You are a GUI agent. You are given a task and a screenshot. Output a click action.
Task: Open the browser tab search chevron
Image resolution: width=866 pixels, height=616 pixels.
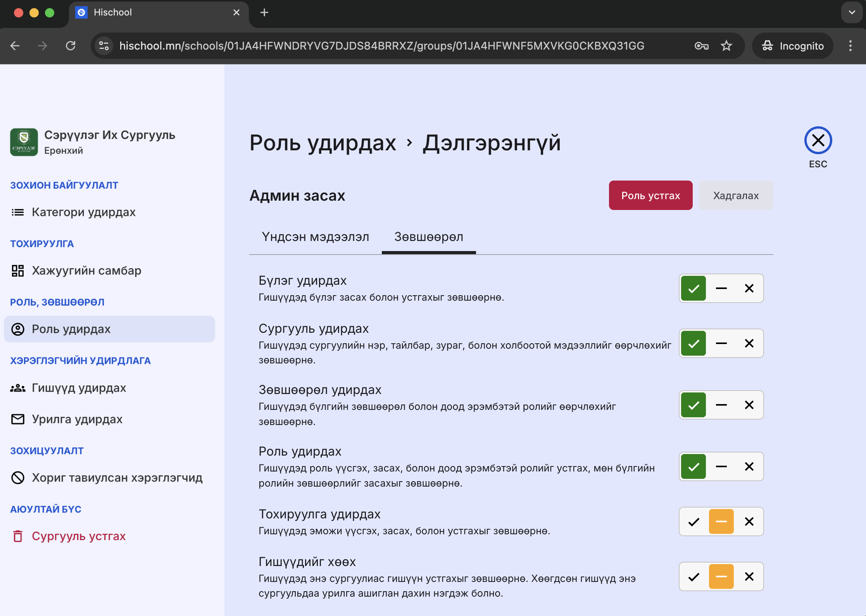click(852, 12)
